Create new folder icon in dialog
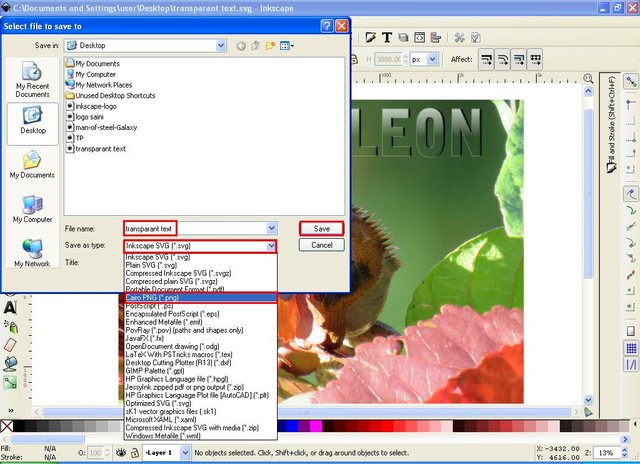 pos(270,46)
